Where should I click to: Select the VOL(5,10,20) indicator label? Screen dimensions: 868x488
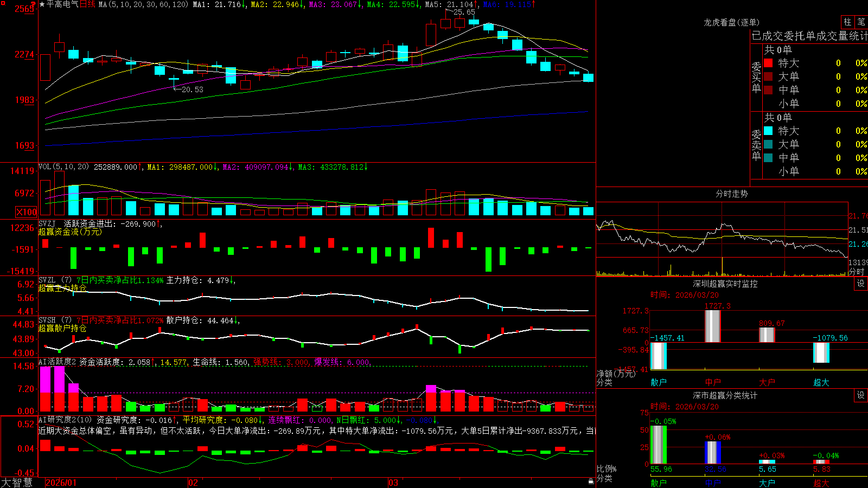(x=63, y=167)
